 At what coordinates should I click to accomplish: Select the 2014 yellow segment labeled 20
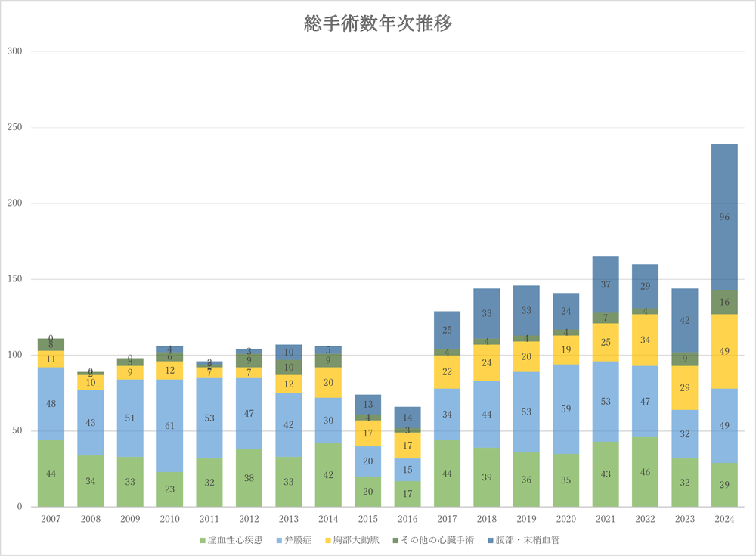328,382
